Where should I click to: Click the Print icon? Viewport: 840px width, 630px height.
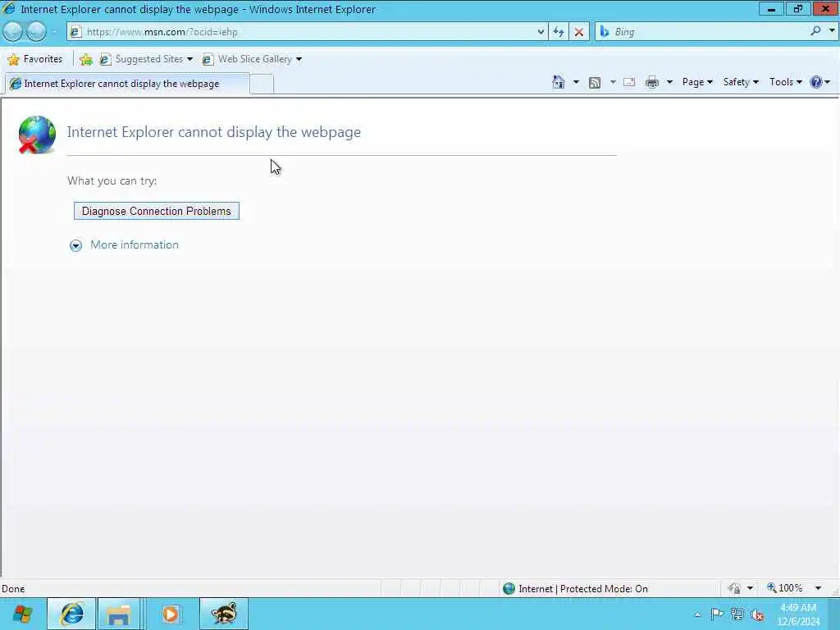652,83
